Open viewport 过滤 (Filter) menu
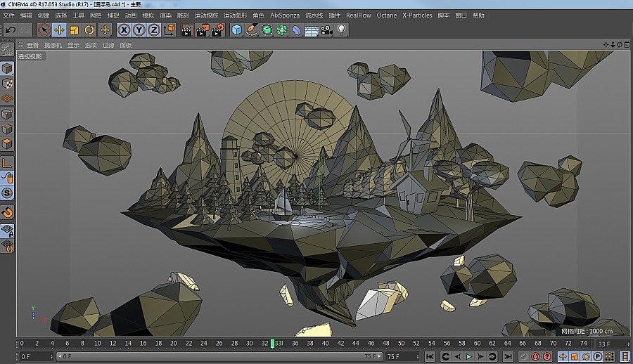Screen dimensions: 633x364 (x=108, y=45)
